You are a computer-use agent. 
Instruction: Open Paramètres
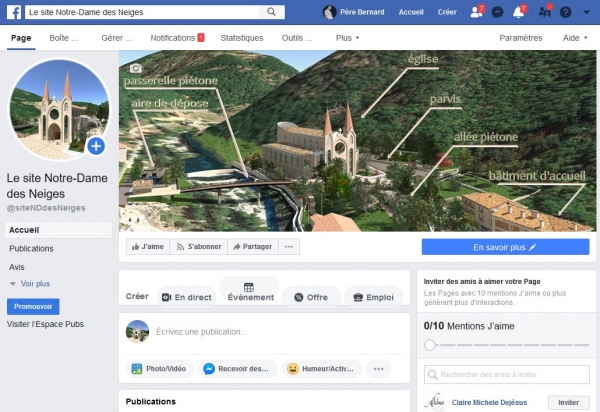[x=520, y=38]
